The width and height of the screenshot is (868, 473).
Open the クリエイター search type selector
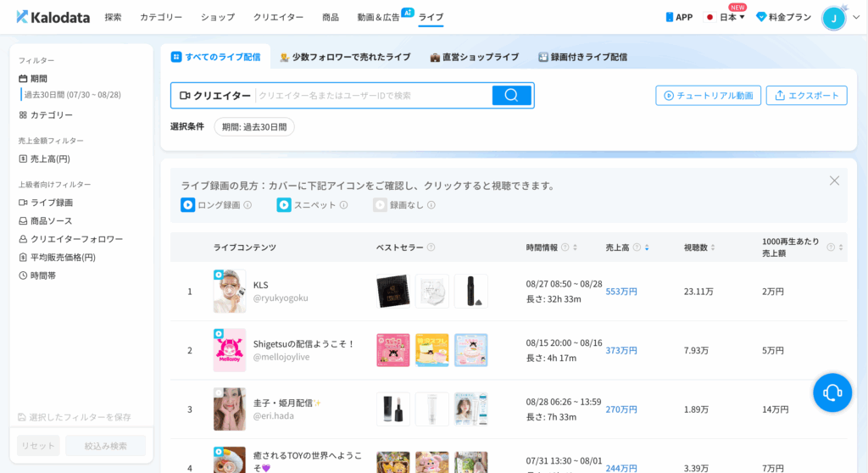coord(214,95)
